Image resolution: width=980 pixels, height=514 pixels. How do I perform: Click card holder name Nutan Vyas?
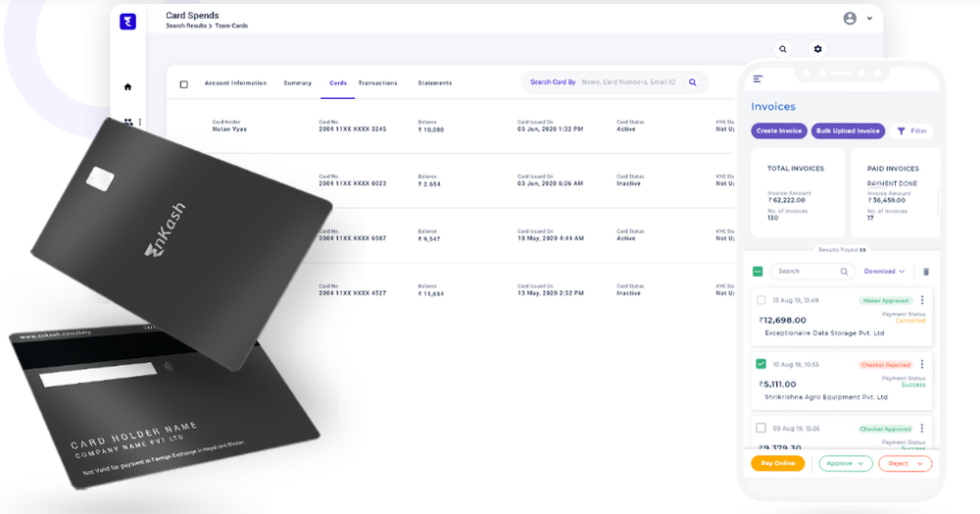[229, 128]
